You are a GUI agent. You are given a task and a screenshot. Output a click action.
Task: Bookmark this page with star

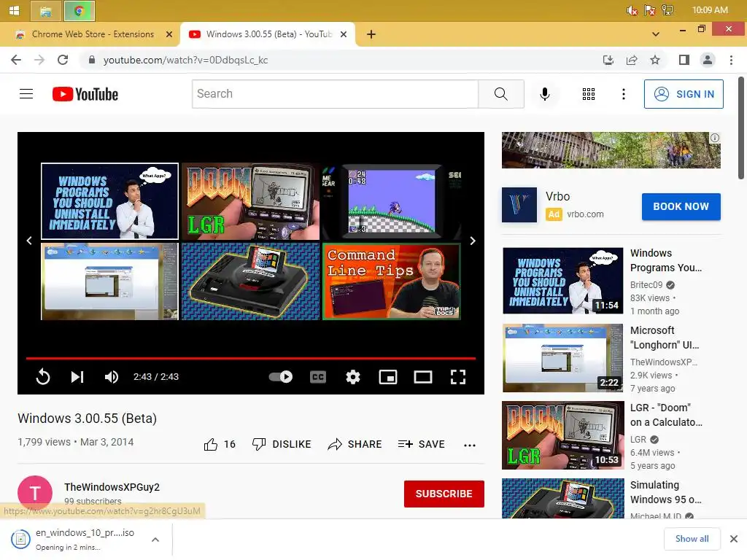[x=655, y=60]
